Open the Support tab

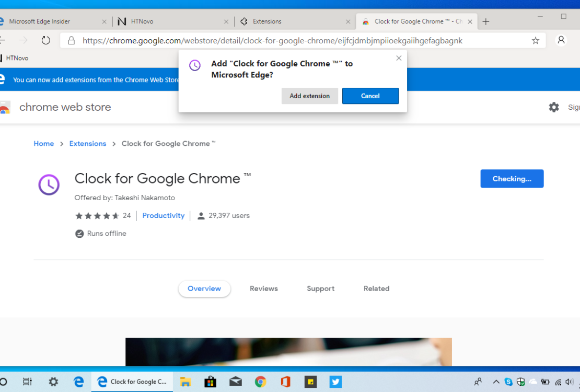tap(320, 289)
